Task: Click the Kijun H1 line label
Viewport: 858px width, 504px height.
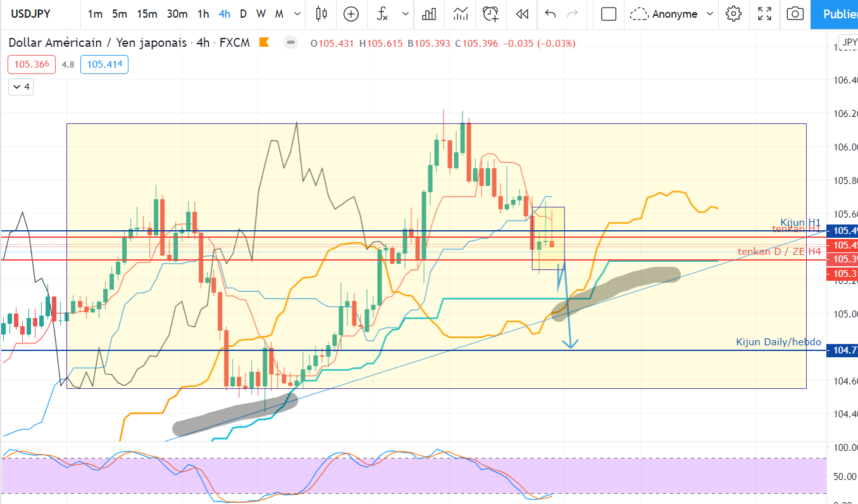Action: coord(800,223)
